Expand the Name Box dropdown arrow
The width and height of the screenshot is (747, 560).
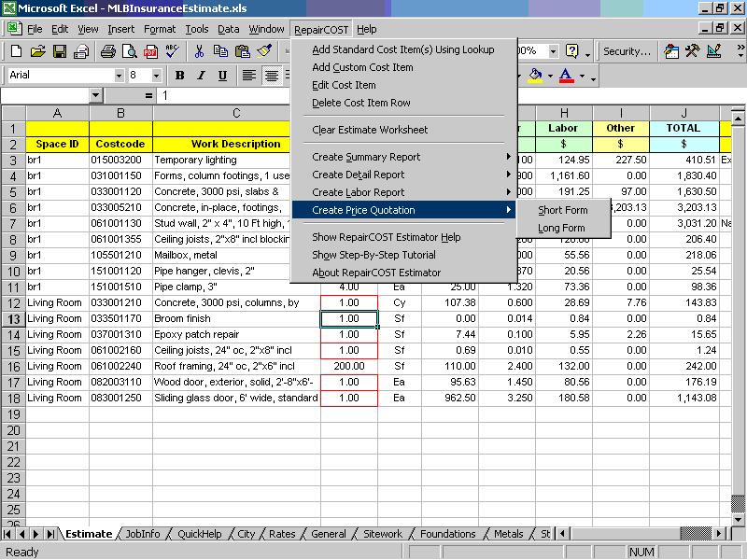pos(95,96)
